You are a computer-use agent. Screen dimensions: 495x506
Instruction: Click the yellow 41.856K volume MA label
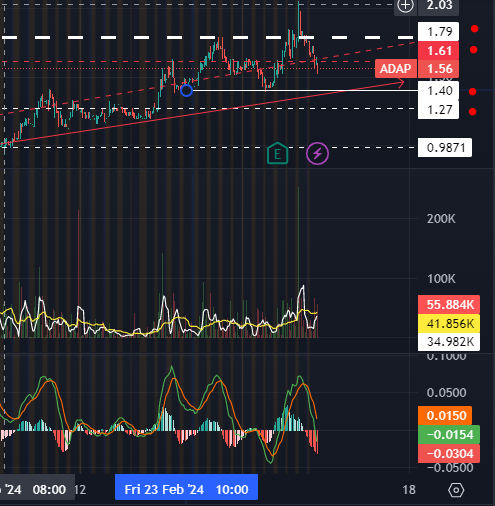pos(449,323)
